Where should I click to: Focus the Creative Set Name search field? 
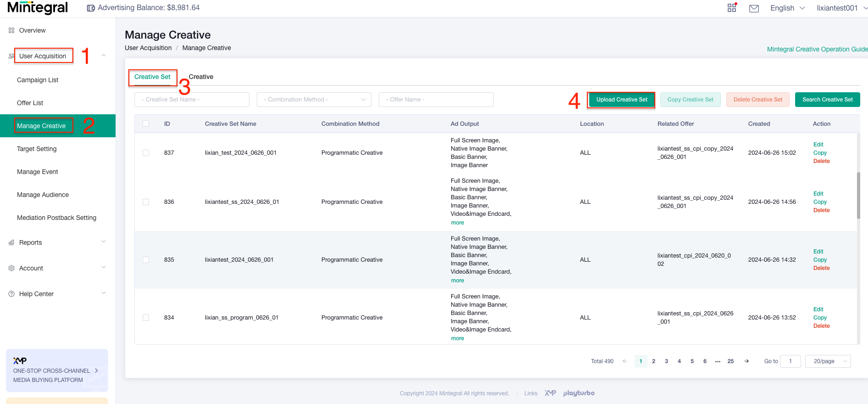coord(192,100)
